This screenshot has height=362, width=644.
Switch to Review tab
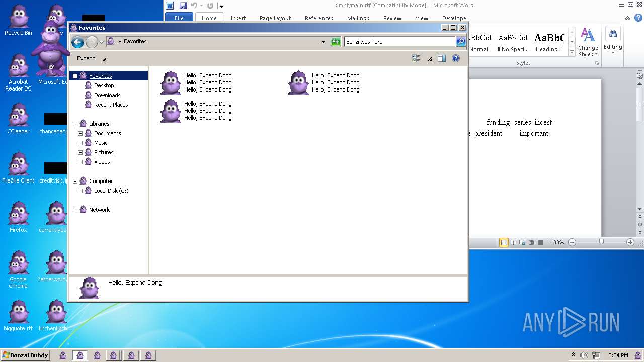click(x=392, y=18)
